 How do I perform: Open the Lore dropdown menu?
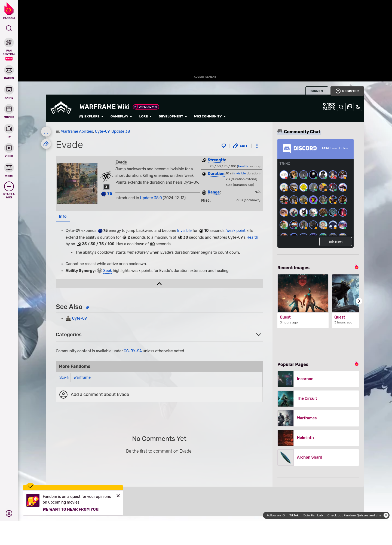click(x=145, y=116)
